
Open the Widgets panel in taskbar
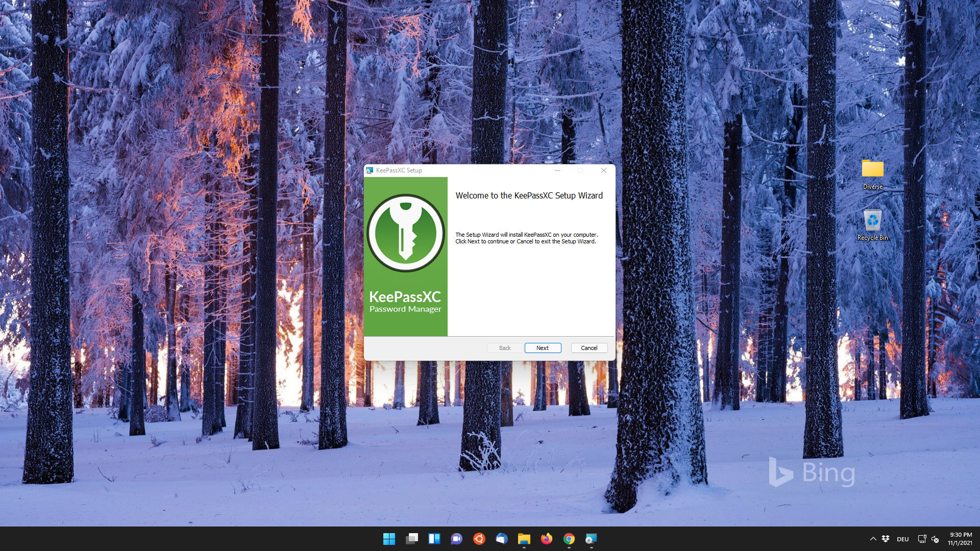(x=434, y=539)
